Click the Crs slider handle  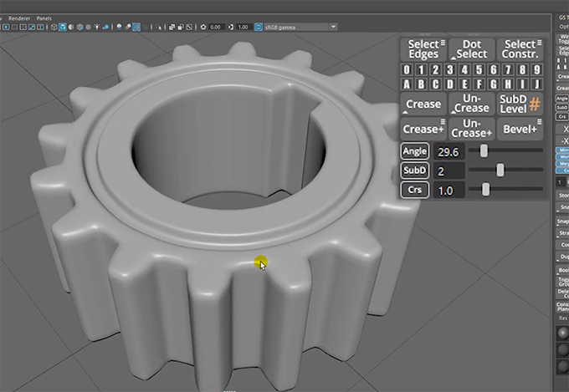pos(485,189)
